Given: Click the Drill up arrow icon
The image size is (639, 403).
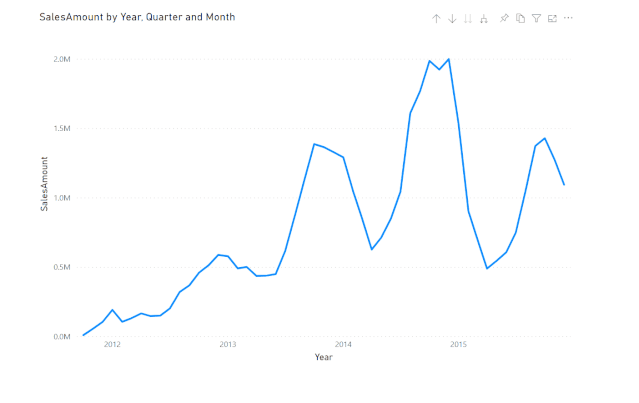Looking at the screenshot, I should pos(436,19).
